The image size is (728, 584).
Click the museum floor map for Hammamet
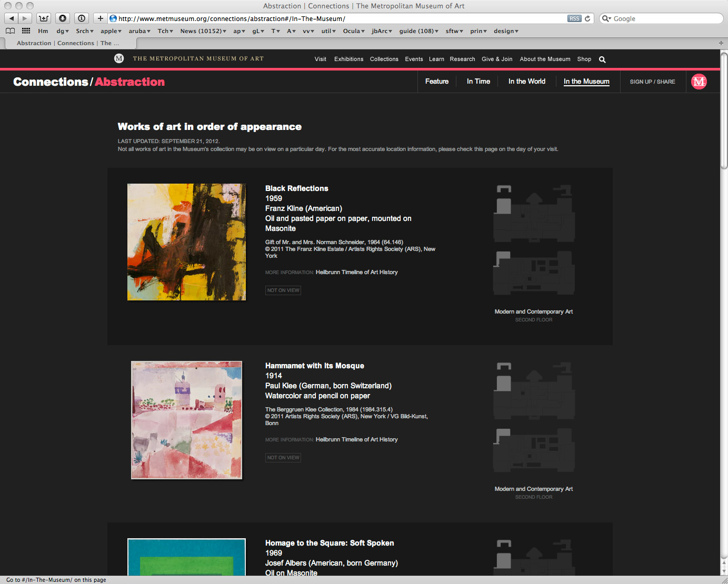coord(534,417)
